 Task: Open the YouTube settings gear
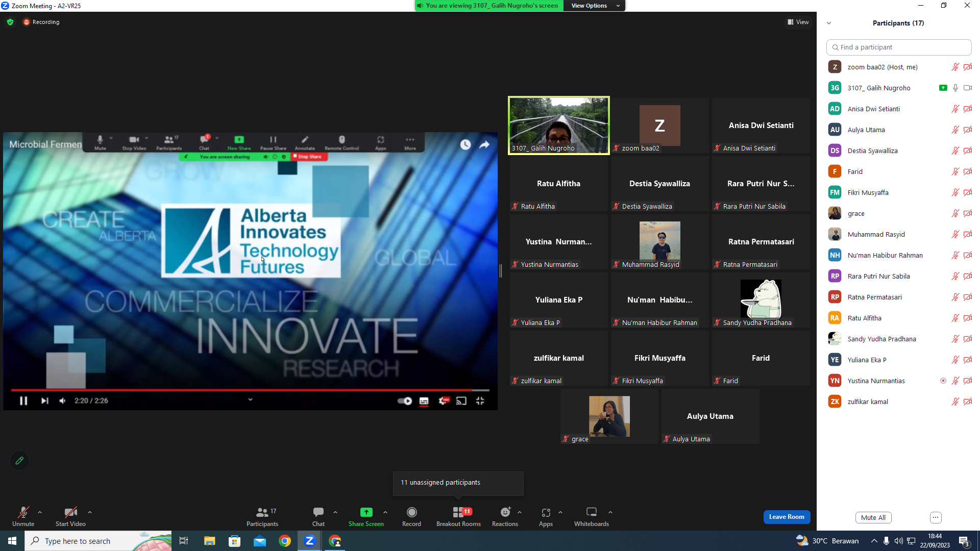[x=444, y=401]
